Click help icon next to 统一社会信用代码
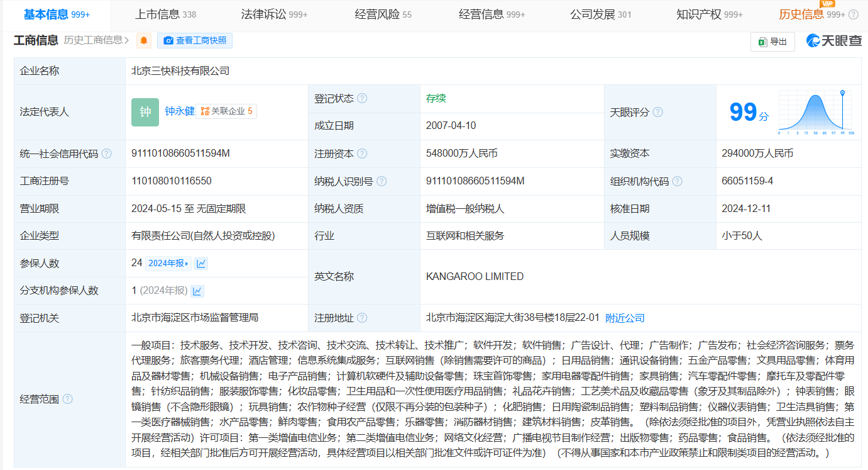The height and width of the screenshot is (470, 868). tap(106, 154)
